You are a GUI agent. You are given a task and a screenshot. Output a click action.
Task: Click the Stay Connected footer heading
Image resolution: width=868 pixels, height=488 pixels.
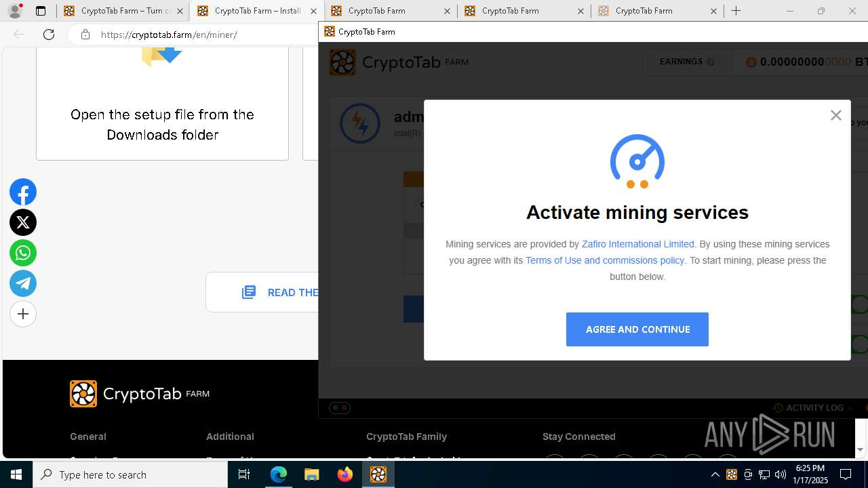(578, 436)
